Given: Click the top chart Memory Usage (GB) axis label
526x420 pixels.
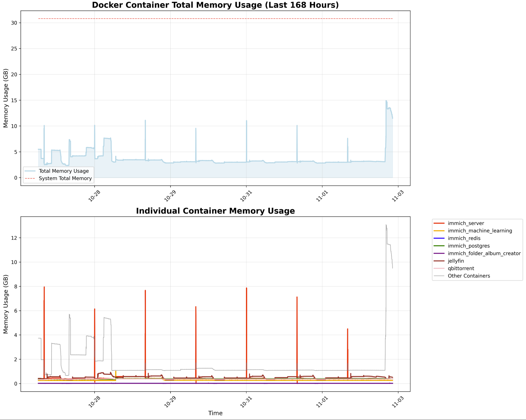Looking at the screenshot, I should pos(6,98).
